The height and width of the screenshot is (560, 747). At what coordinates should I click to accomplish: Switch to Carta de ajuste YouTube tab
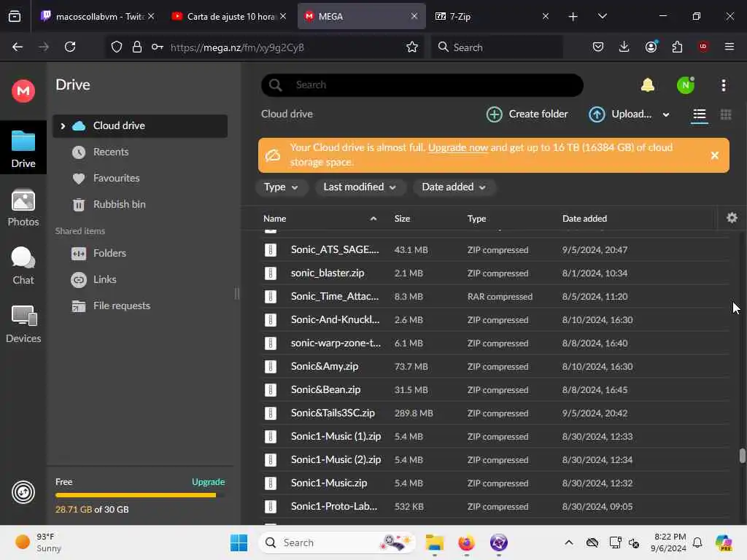pyautogui.click(x=229, y=16)
